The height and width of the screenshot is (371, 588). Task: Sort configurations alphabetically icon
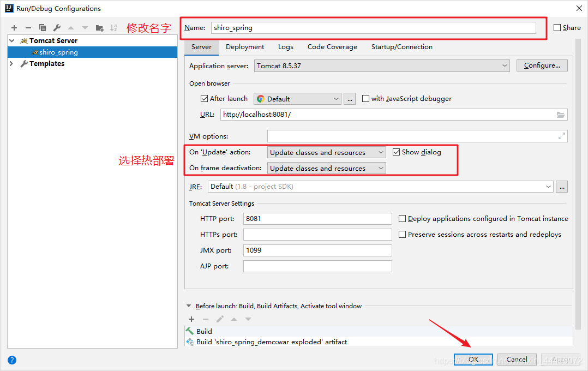click(x=113, y=28)
